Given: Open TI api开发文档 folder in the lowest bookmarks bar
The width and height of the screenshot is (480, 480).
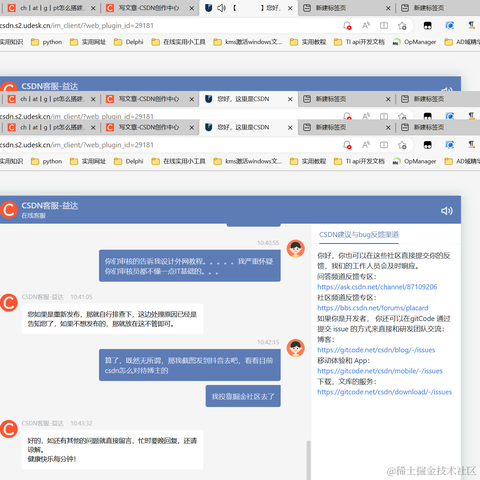Looking at the screenshot, I should [359, 161].
